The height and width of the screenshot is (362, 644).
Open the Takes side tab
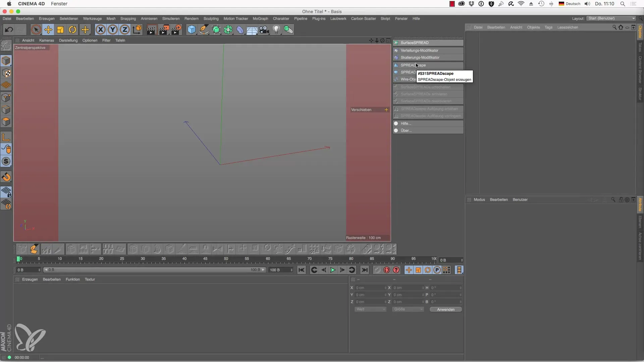click(640, 47)
